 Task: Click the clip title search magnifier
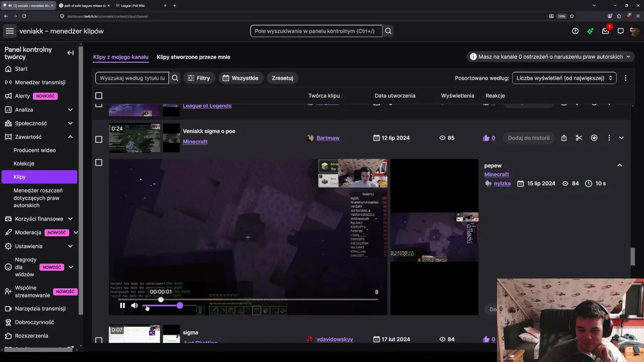pyautogui.click(x=175, y=78)
